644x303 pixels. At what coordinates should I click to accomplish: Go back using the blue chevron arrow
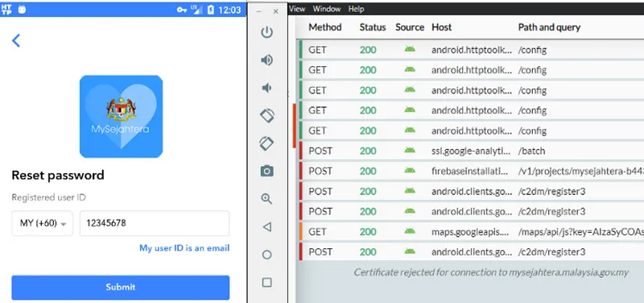(x=16, y=40)
